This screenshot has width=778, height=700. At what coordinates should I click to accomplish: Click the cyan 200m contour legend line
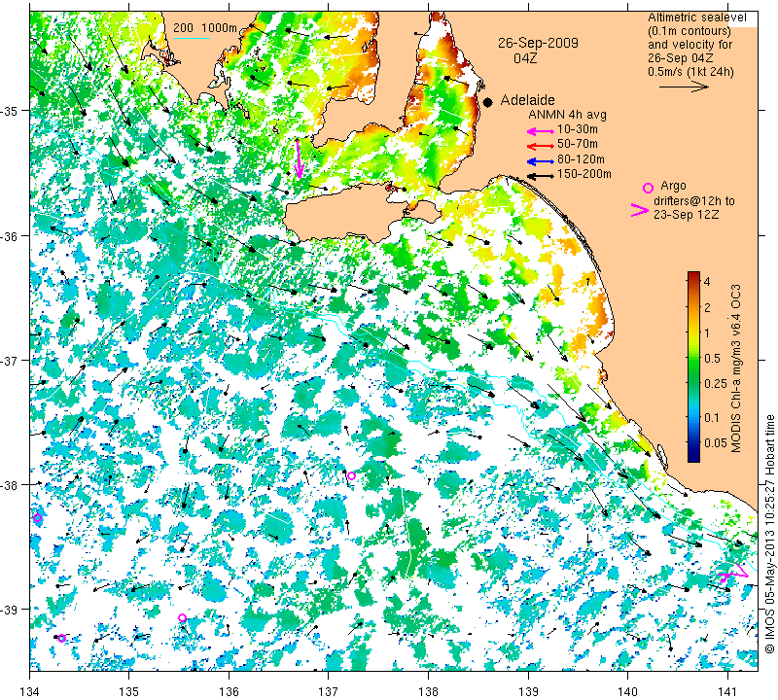pyautogui.click(x=191, y=38)
